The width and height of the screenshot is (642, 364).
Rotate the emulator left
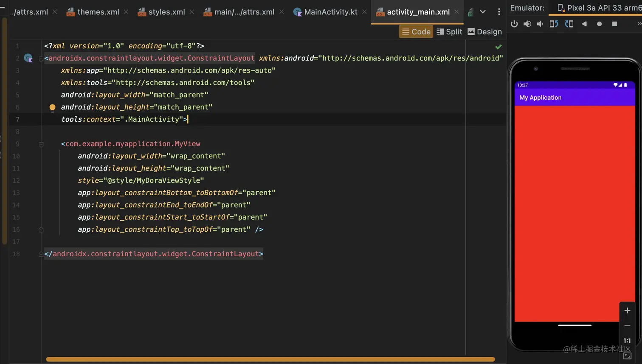tap(554, 24)
